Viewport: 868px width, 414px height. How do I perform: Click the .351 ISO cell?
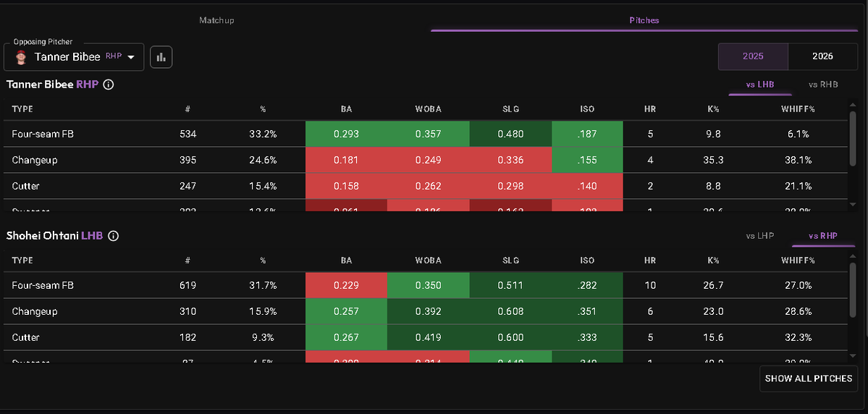[587, 312]
